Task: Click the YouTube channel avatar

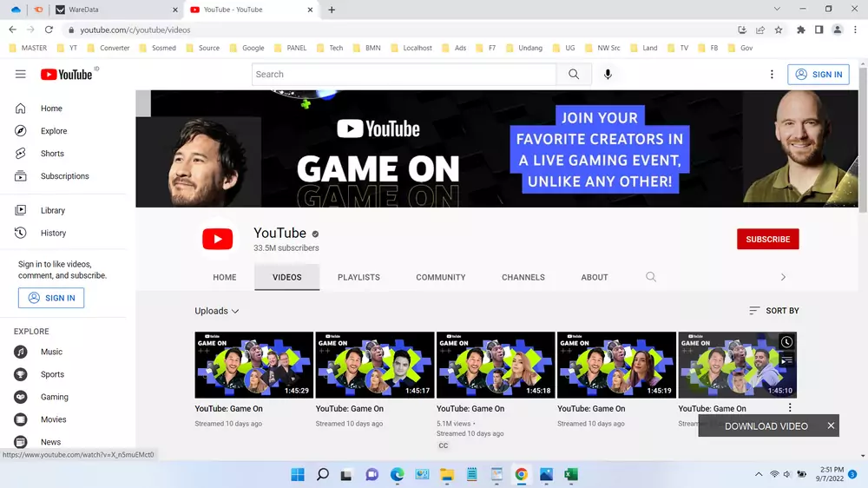Action: point(218,240)
